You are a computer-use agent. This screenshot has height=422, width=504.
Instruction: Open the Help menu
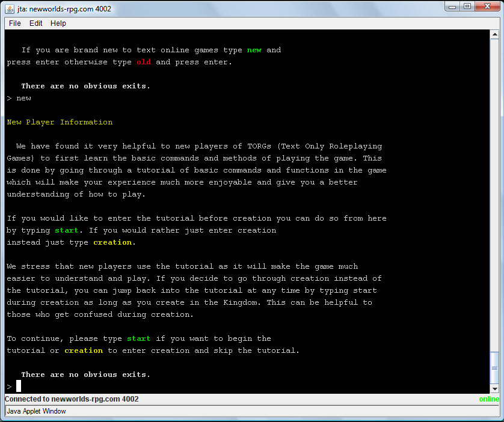(x=58, y=23)
